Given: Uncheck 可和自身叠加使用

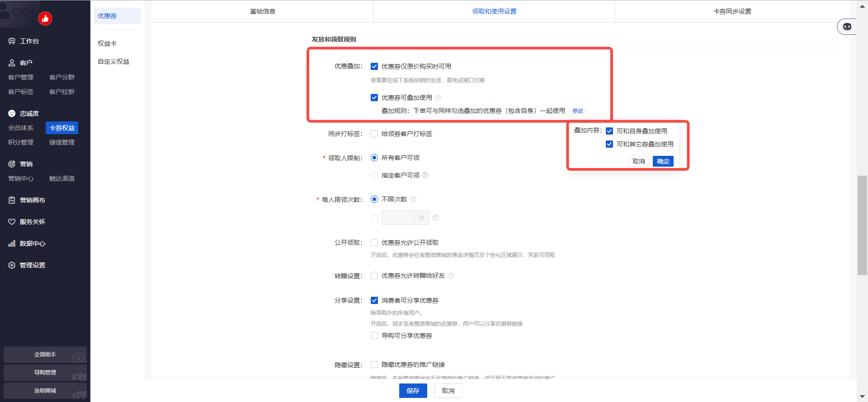Looking at the screenshot, I should point(609,131).
